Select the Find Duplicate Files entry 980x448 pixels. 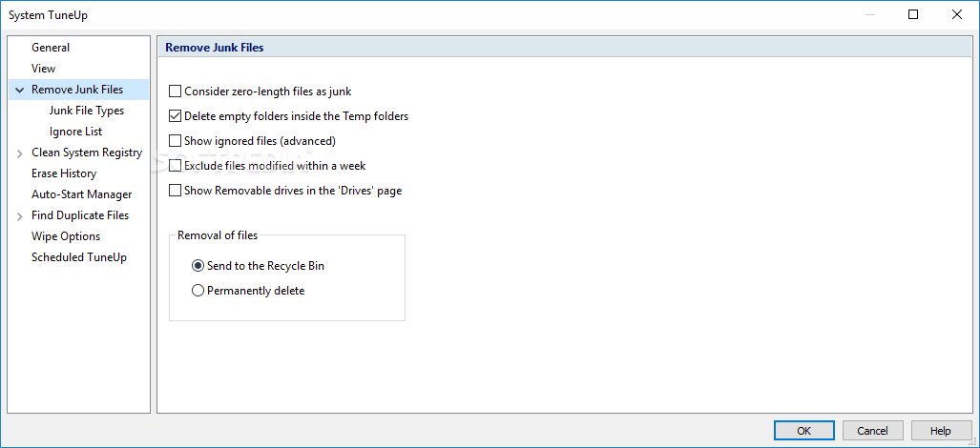(80, 215)
